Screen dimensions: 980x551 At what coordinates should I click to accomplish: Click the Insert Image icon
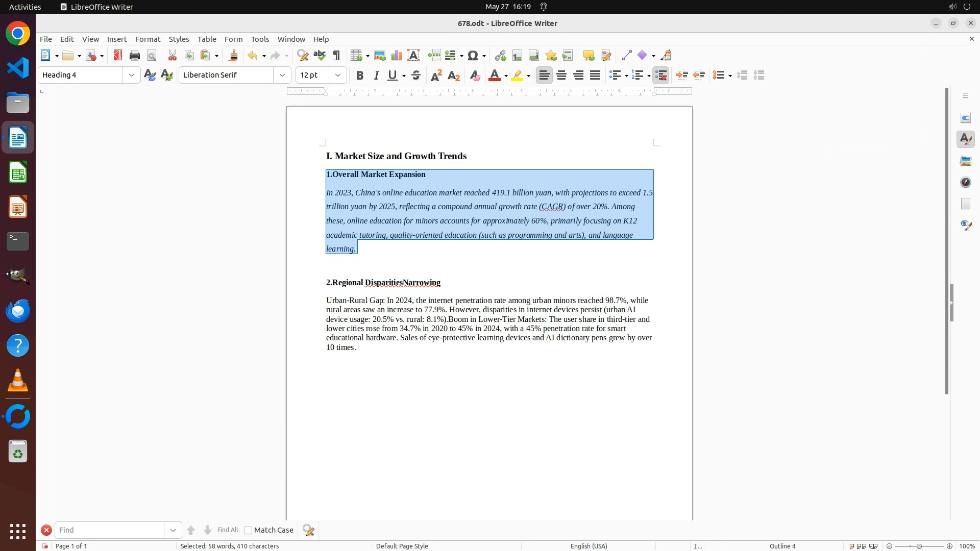[x=380, y=56]
